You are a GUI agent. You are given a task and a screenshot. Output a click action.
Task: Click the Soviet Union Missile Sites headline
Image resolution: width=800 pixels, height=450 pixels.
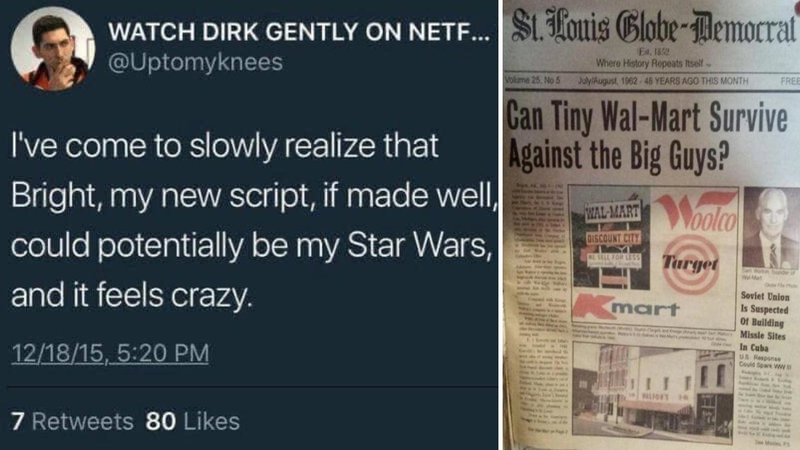click(x=765, y=322)
